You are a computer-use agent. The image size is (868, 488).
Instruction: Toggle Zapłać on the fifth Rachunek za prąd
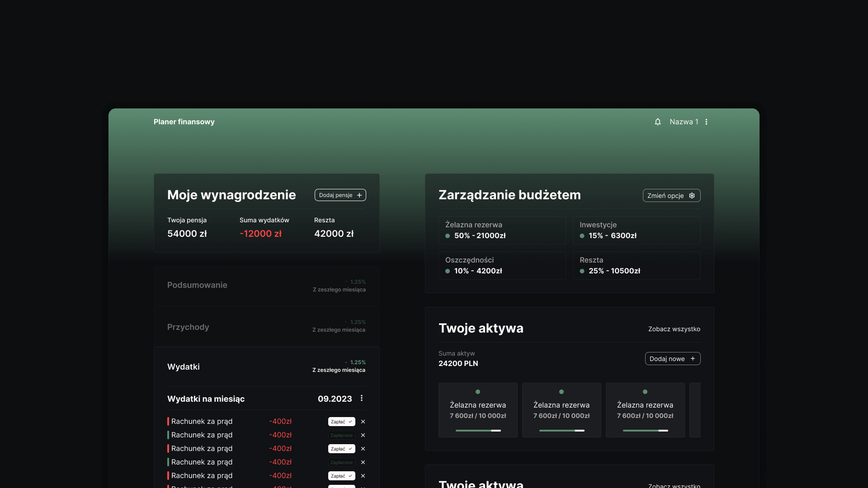click(x=341, y=476)
